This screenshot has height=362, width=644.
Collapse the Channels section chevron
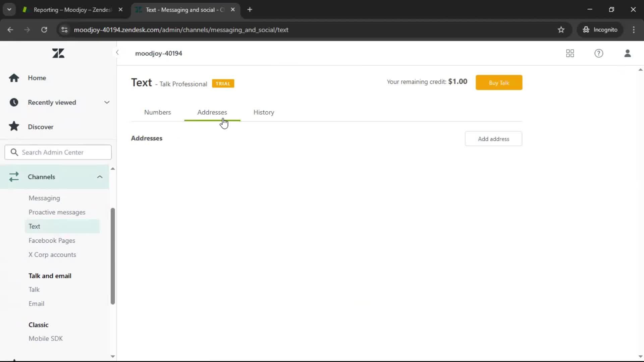click(x=100, y=177)
